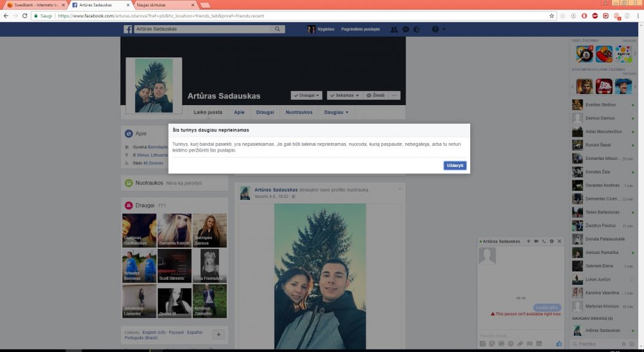The height and width of the screenshot is (352, 644).
Task: Open notifications globe icon in top bar
Action: (417, 29)
